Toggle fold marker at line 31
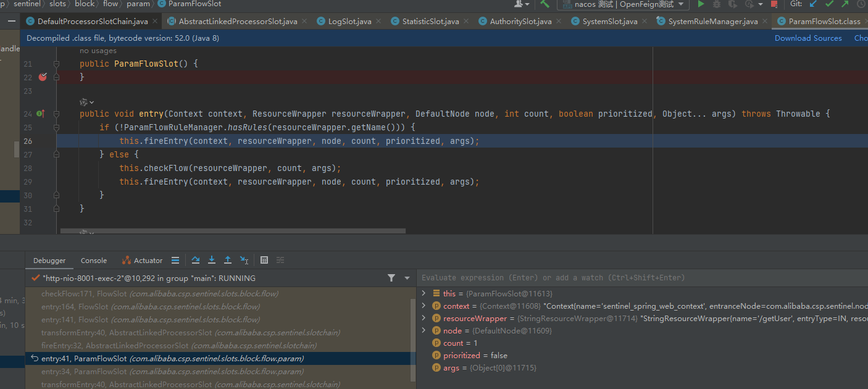Image resolution: width=868 pixels, height=389 pixels. (x=56, y=209)
